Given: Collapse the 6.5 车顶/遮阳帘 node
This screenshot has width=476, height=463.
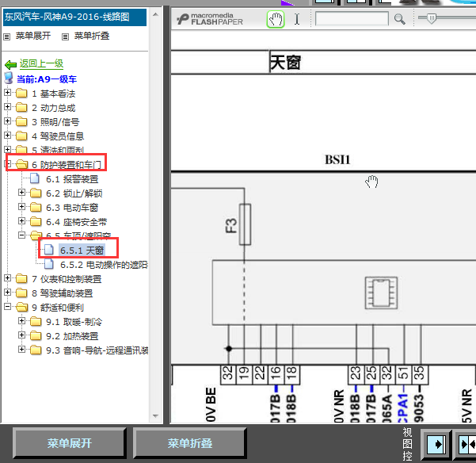Looking at the screenshot, I should [x=21, y=235].
